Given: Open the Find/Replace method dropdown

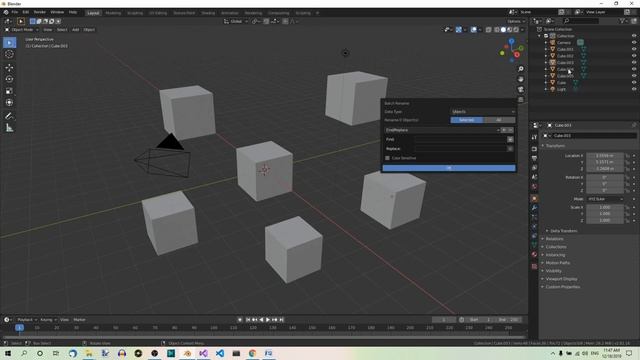Looking at the screenshot, I should pyautogui.click(x=442, y=130).
